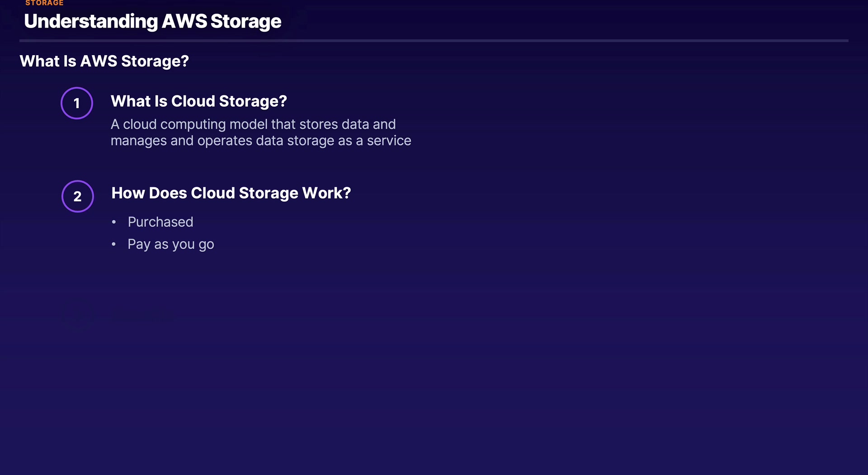Click the Purchased bullet text
Viewport: 868px width, 475px height.
click(x=160, y=222)
